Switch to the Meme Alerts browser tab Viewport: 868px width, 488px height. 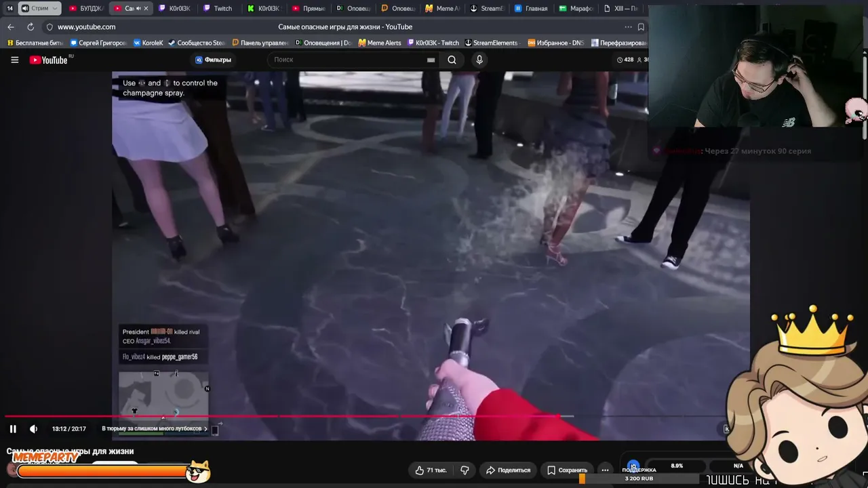(441, 9)
